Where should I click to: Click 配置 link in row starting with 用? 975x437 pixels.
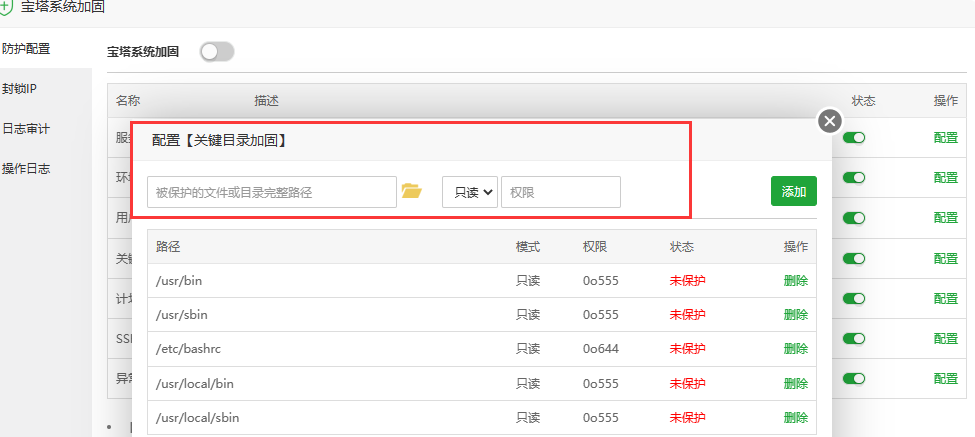[946, 218]
